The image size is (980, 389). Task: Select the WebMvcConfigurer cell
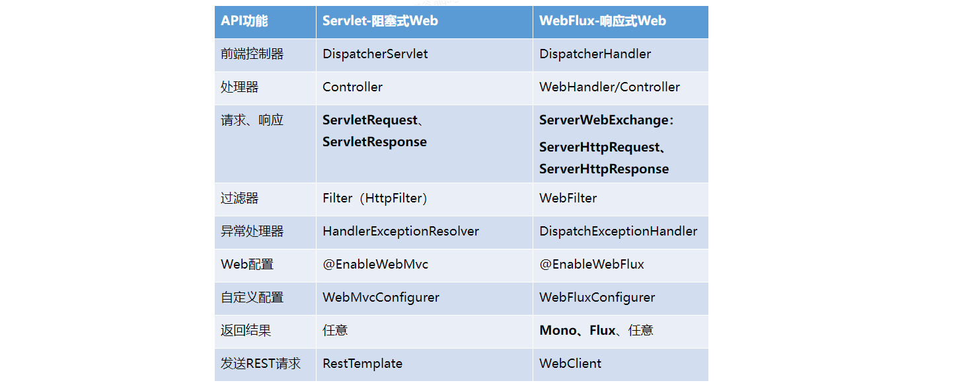(424, 298)
